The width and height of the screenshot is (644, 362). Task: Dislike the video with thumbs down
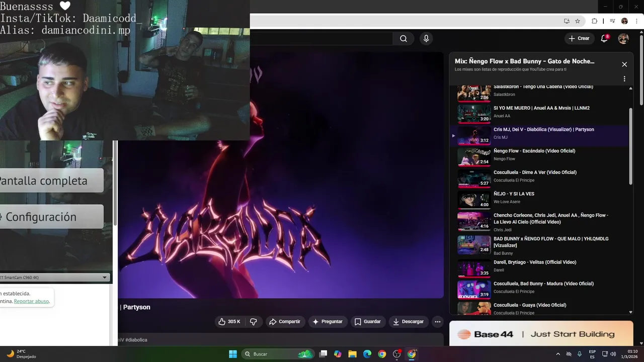pos(254,322)
